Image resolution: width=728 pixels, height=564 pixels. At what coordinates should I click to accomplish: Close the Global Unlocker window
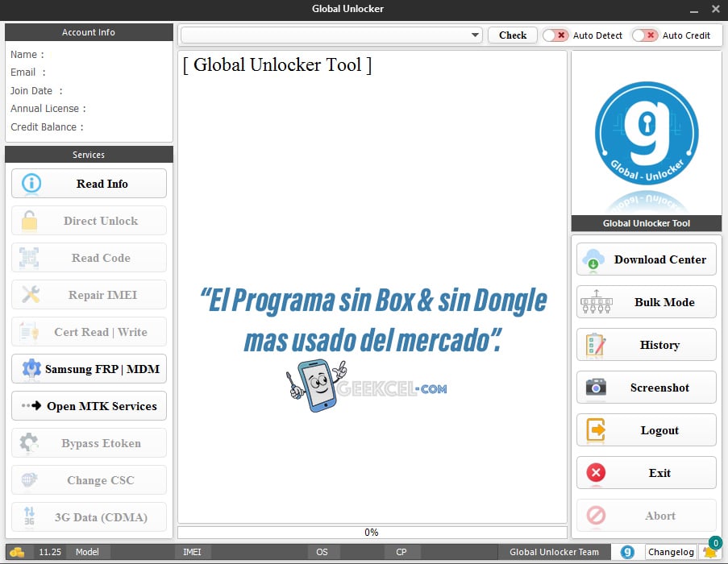tap(715, 8)
